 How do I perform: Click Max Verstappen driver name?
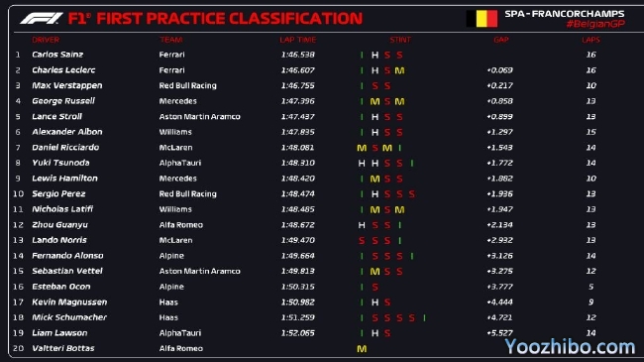tap(67, 85)
